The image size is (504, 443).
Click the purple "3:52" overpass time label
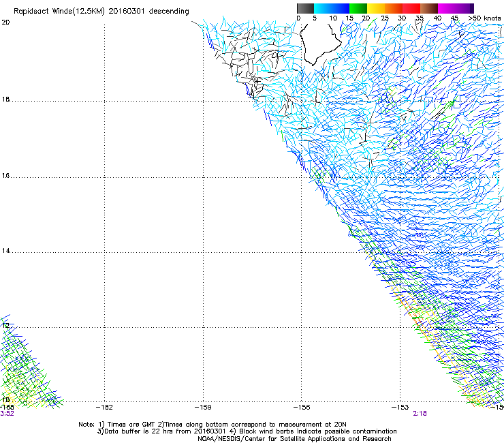click(x=7, y=414)
